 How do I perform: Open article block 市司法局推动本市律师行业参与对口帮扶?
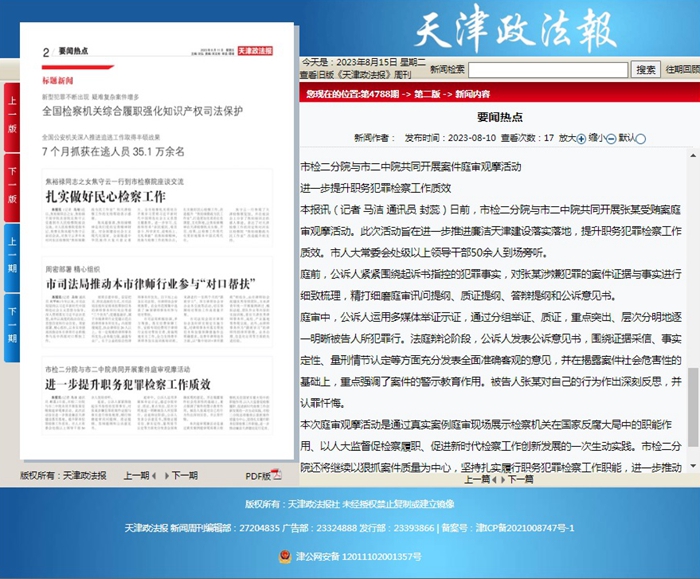coord(157,301)
